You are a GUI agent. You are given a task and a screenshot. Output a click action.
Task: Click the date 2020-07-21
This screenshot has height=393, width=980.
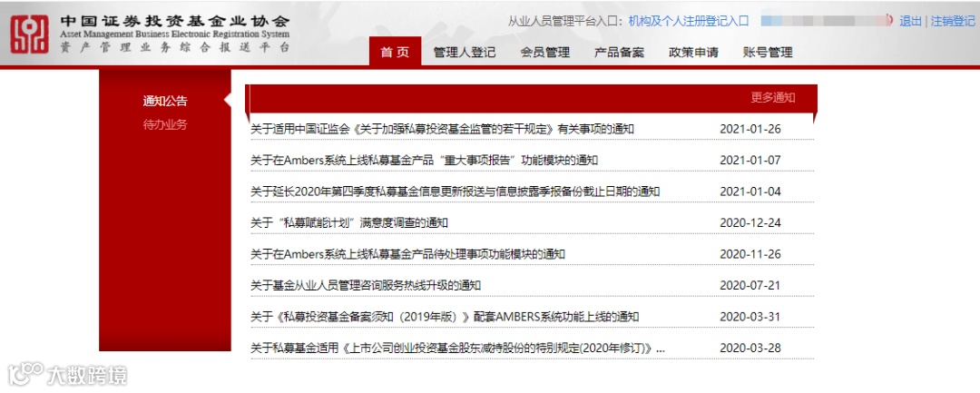tap(750, 286)
